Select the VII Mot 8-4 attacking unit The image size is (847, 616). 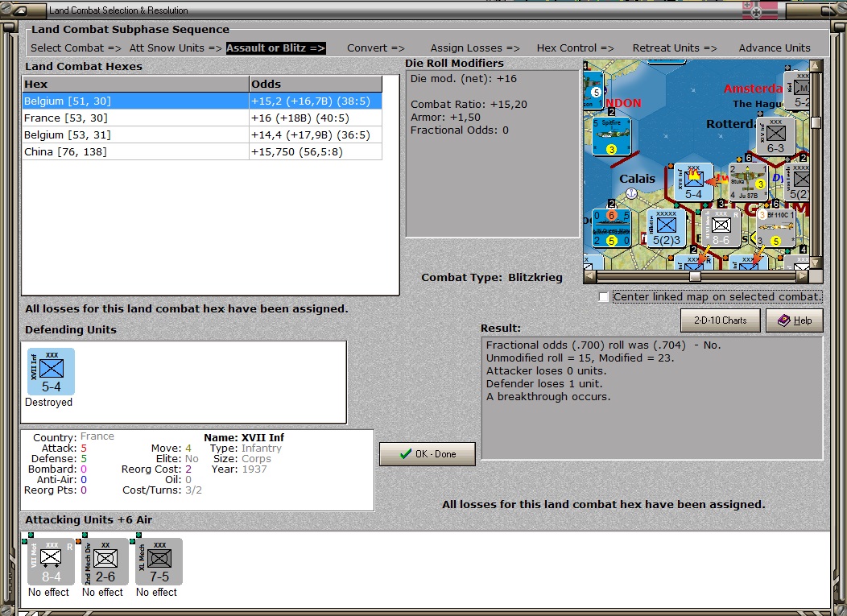pos(51,561)
